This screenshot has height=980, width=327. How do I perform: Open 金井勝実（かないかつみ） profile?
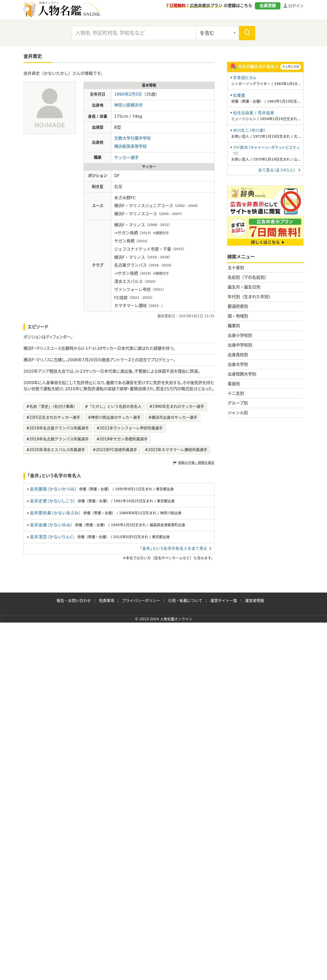coord(53,489)
